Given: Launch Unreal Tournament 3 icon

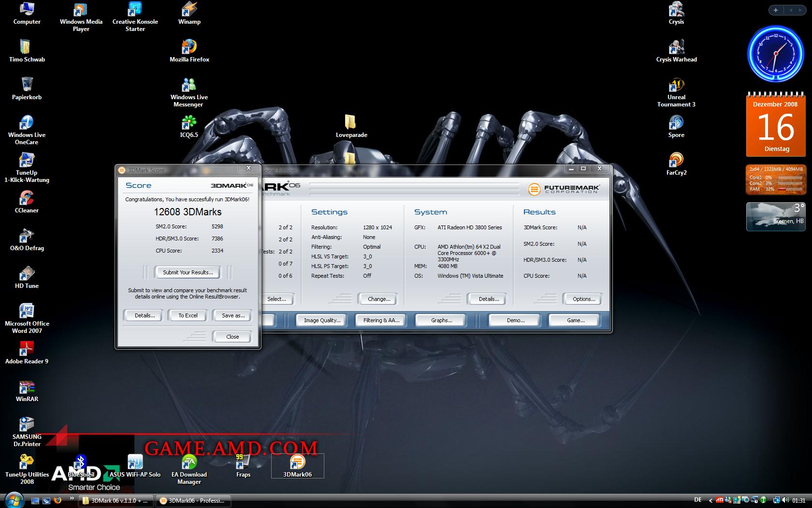Looking at the screenshot, I should click(x=676, y=92).
